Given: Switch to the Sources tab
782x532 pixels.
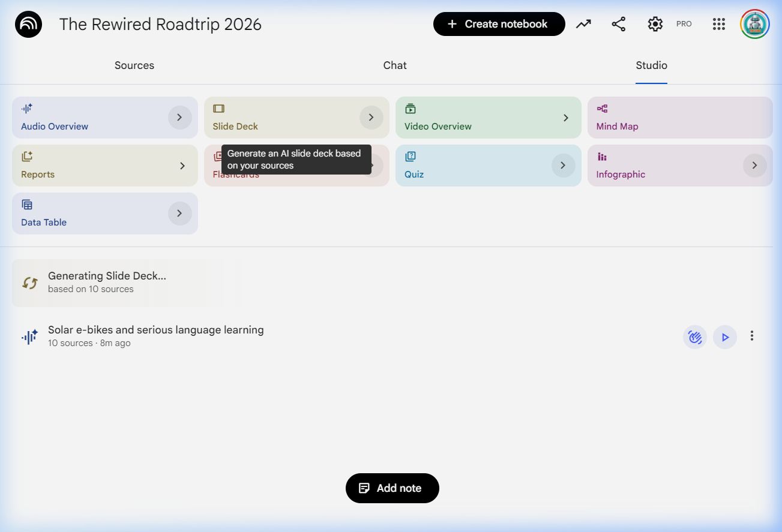Looking at the screenshot, I should click(134, 65).
